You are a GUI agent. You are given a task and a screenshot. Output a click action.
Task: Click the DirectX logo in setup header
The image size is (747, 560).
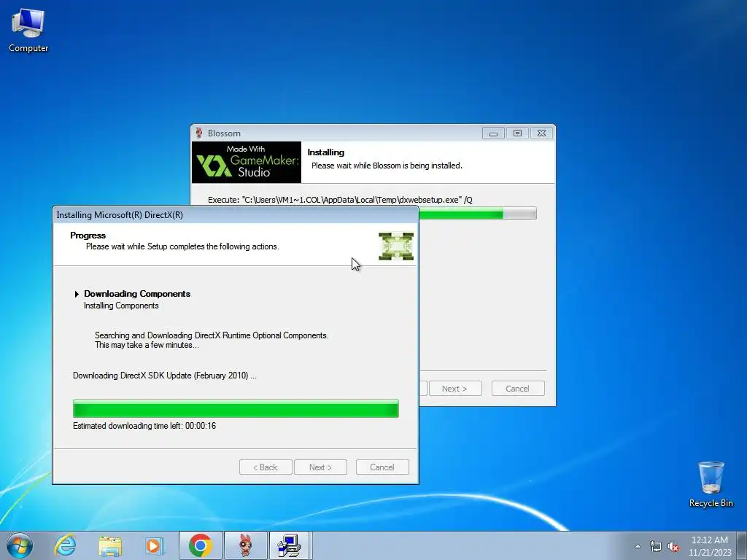pyautogui.click(x=396, y=246)
